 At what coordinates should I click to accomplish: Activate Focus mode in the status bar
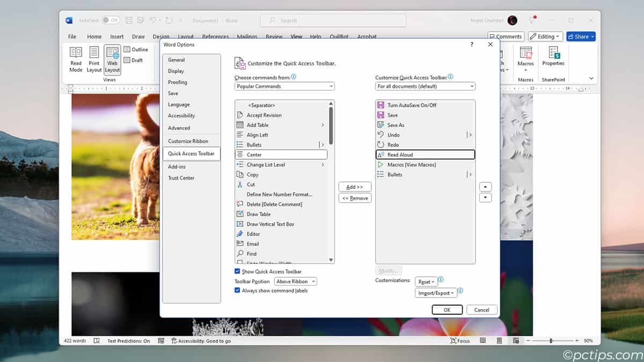459,341
